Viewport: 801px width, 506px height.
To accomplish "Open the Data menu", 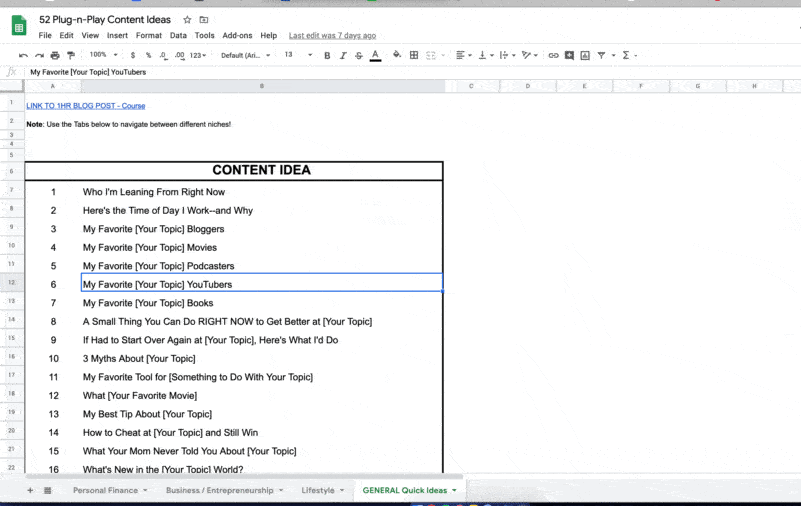I will [x=178, y=35].
